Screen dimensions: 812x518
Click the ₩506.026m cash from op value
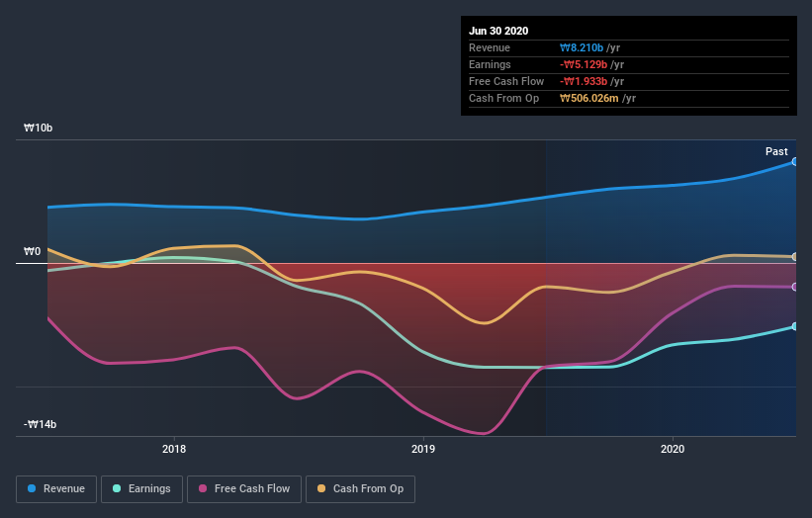pos(588,98)
